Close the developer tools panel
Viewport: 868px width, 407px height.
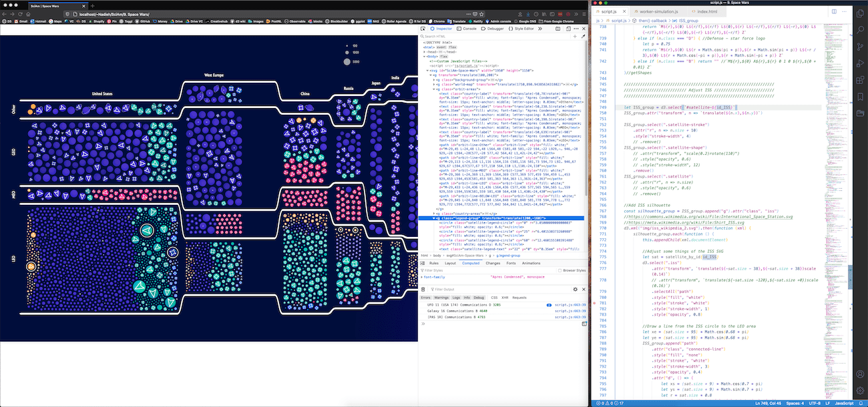pos(583,29)
